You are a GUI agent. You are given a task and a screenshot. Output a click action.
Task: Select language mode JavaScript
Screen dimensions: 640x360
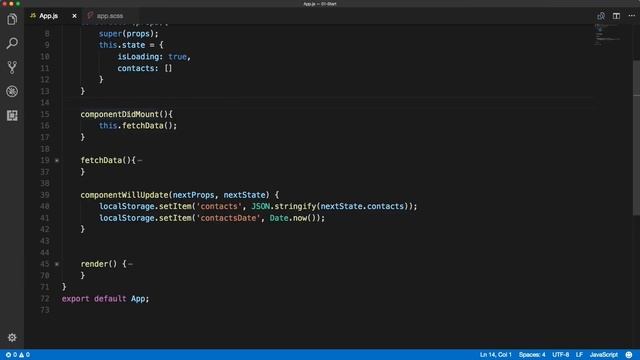603,355
